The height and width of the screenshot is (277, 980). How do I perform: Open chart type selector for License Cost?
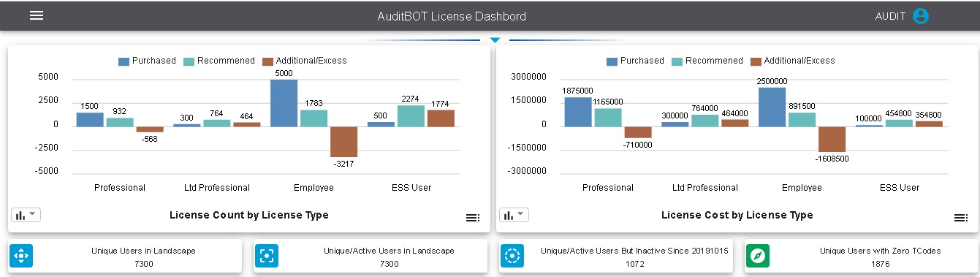tap(514, 215)
